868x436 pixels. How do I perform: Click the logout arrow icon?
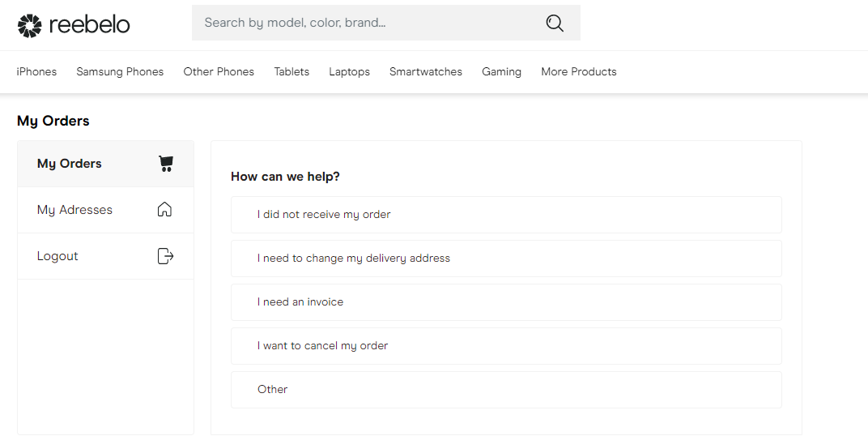click(165, 256)
